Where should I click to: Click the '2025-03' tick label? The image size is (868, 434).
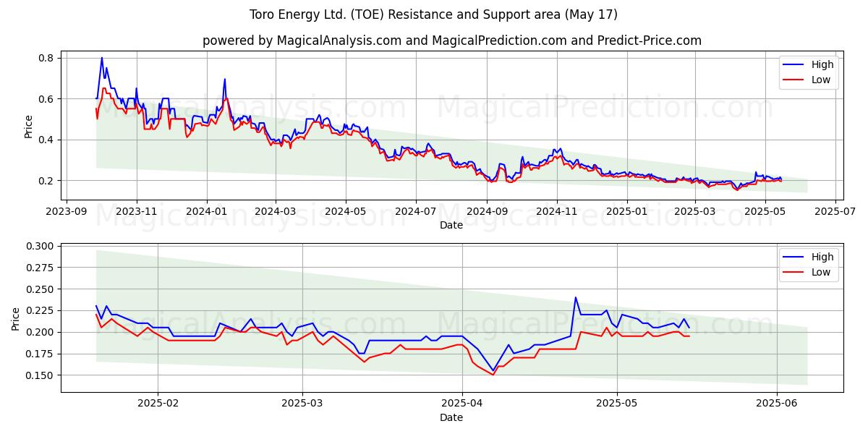(694, 211)
